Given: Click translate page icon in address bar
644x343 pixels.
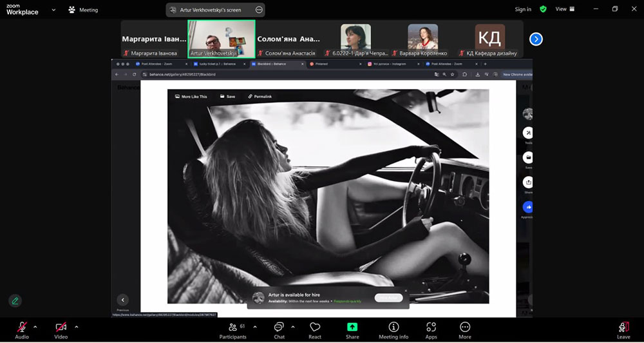Looking at the screenshot, I should click(x=437, y=74).
